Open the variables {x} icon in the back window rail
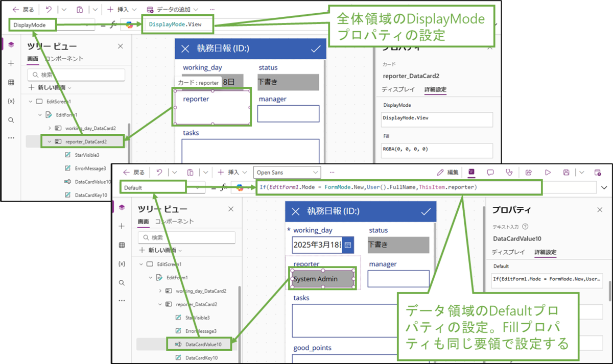The image size is (613, 364). coord(11,101)
